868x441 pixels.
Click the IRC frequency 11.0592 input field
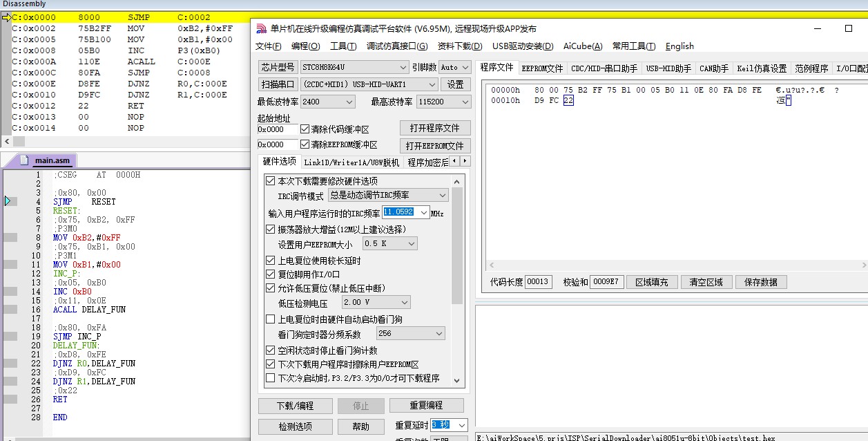click(x=398, y=213)
